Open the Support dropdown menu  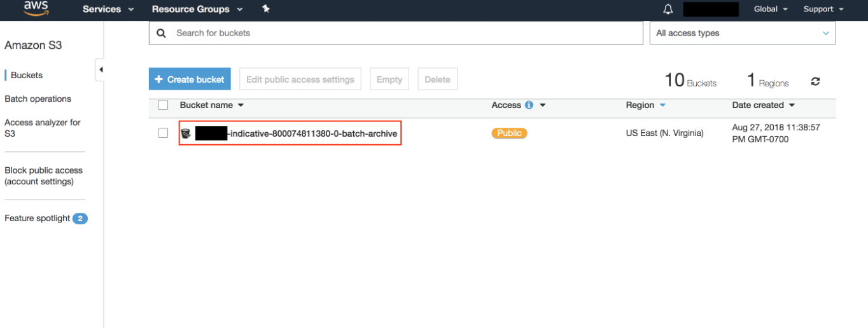[x=823, y=9]
